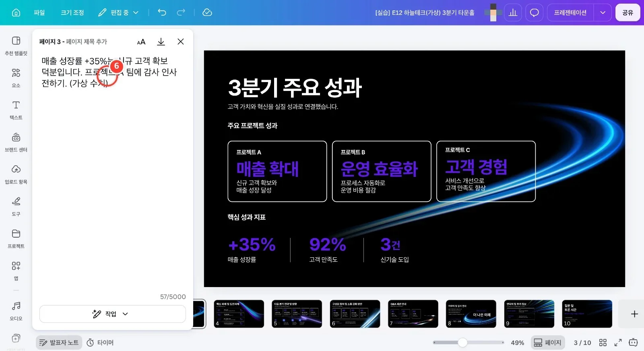Start the 프레젠테이션 button
This screenshot has width=644, height=351.
[570, 12]
